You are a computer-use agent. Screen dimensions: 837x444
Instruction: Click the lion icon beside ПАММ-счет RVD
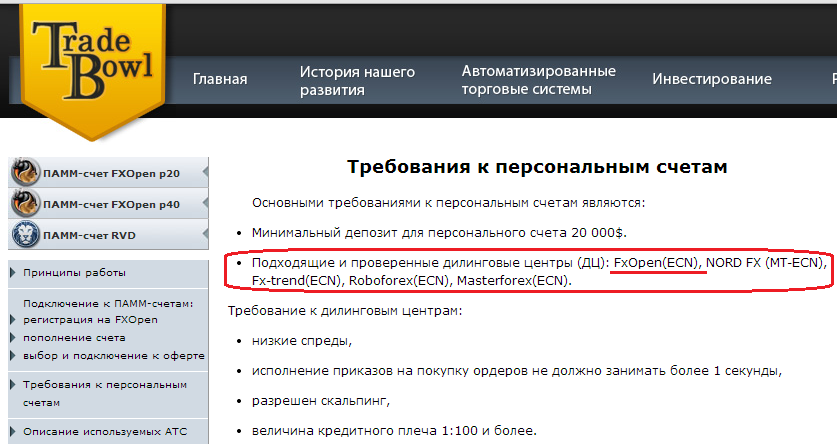point(25,234)
